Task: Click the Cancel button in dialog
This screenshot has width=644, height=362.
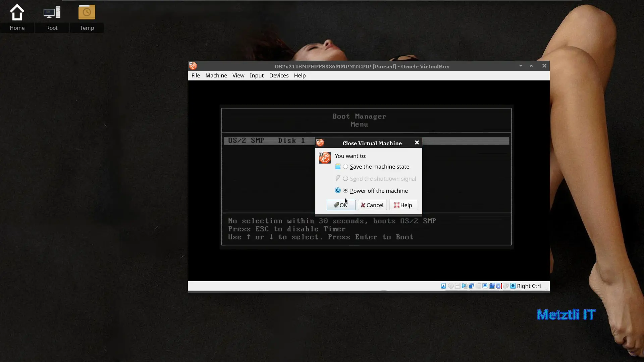Action: tap(372, 205)
